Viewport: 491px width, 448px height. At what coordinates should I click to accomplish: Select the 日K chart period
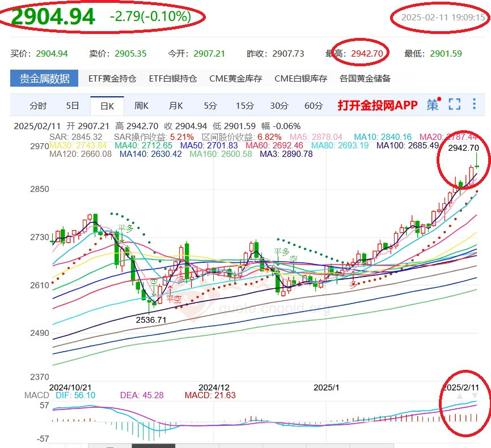[x=107, y=106]
